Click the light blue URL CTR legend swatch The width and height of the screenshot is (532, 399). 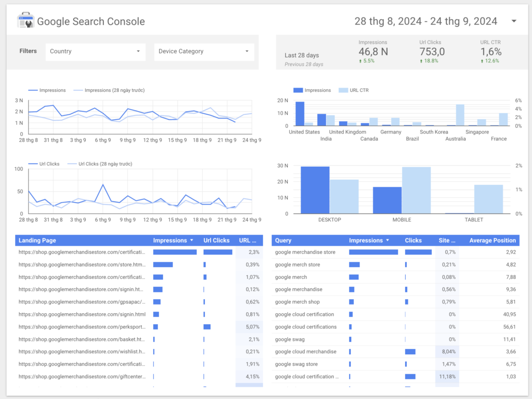343,90
